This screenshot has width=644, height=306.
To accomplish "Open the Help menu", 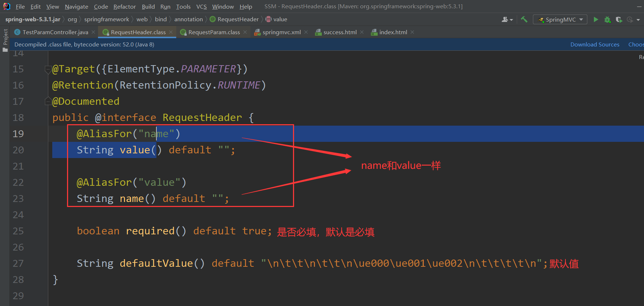I will click(x=246, y=6).
